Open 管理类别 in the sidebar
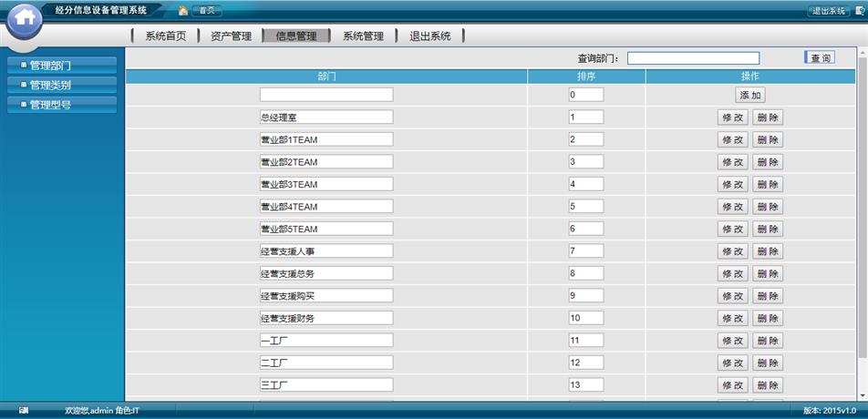The height and width of the screenshot is (419, 868). 62,85
